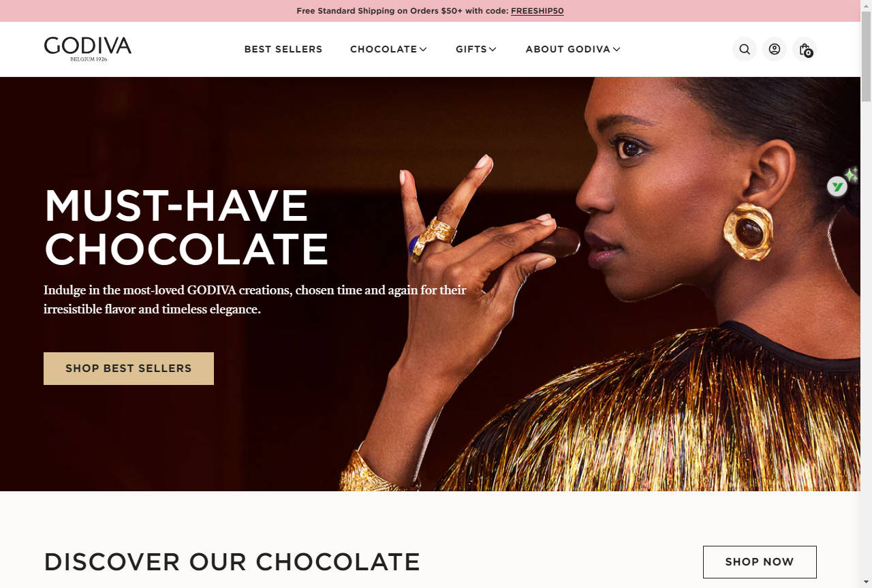Click the GODIVA logo
872x588 pixels.
point(88,49)
